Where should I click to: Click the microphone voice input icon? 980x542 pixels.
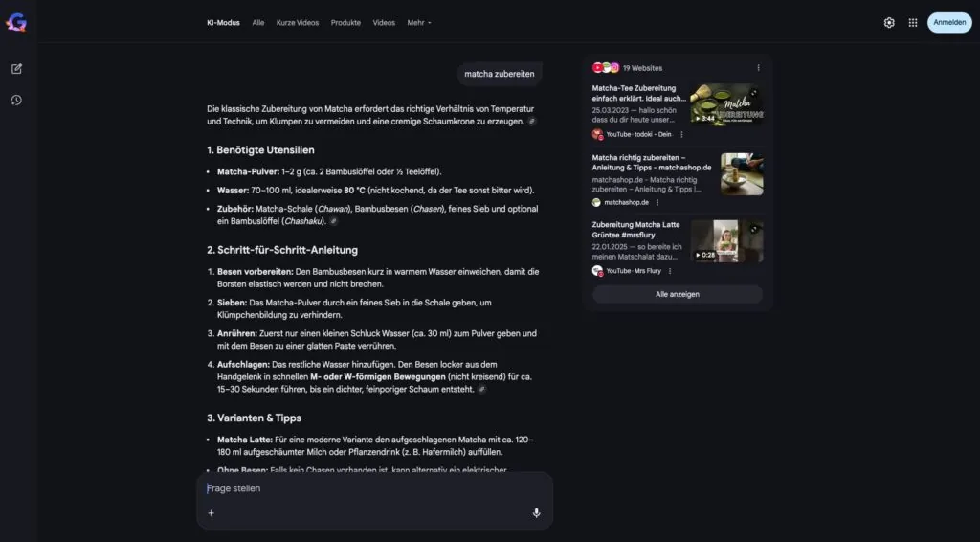(536, 512)
